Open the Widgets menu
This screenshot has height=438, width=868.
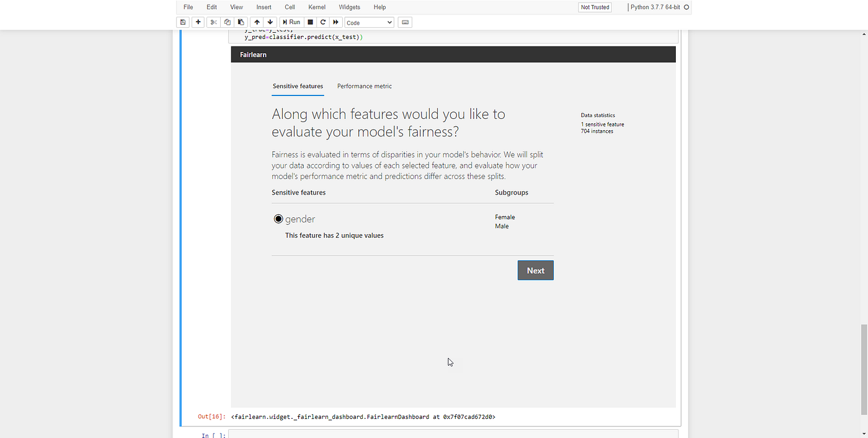(x=349, y=7)
